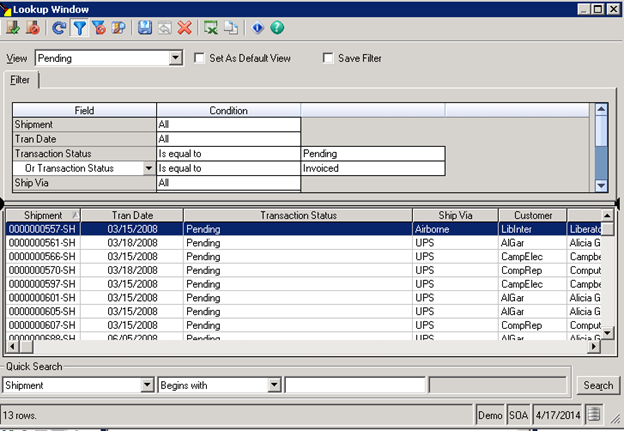This screenshot has height=431, width=624.
Task: Check the Save Filter checkbox
Action: coord(328,59)
